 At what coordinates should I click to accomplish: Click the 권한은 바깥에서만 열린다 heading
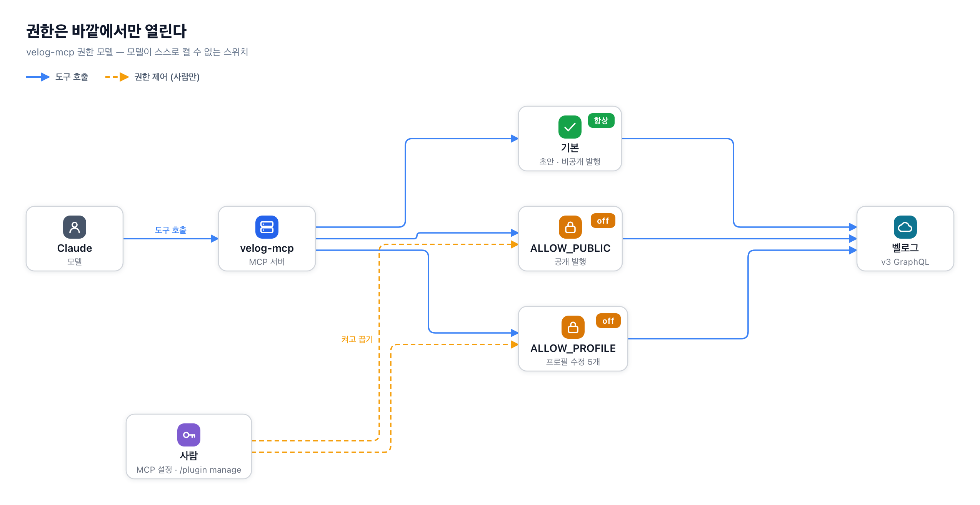tap(106, 31)
